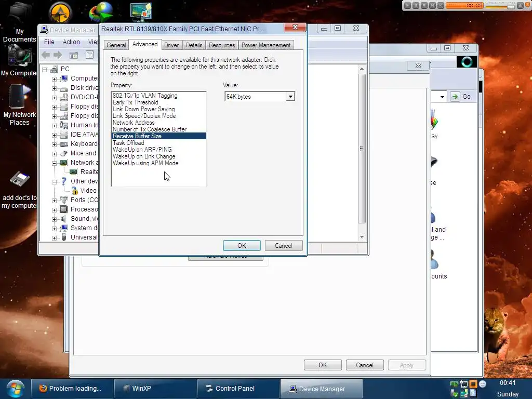The height and width of the screenshot is (399, 532).
Task: Select the Link Speed/Duplex Mode property
Action: [x=158, y=116]
